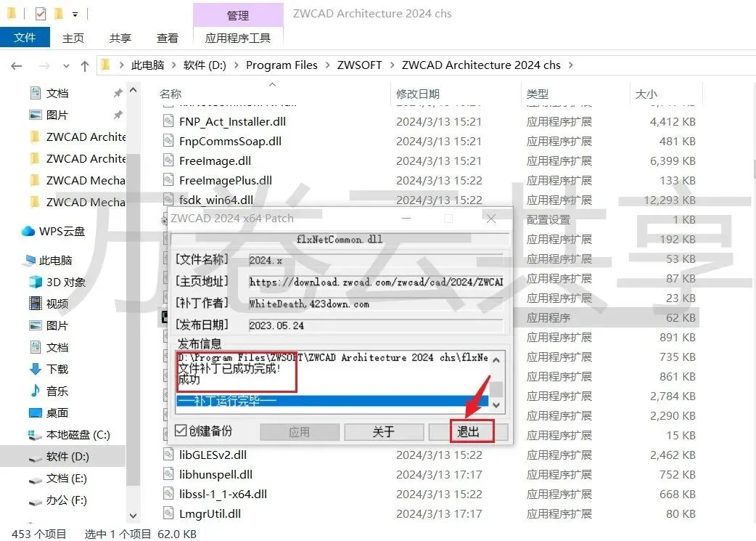The width and height of the screenshot is (756, 541).
Task: Expand chevron after 此电脑 breadcrumb
Action: [x=173, y=65]
